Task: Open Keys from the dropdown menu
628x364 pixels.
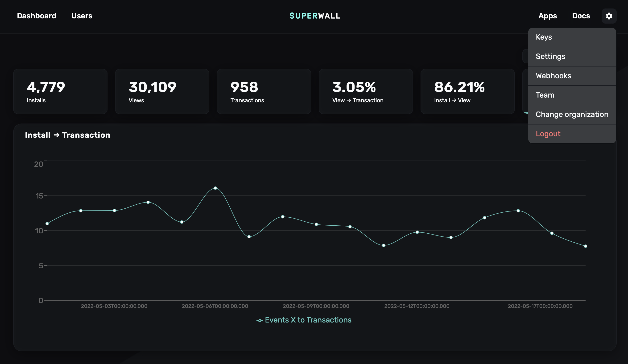Action: pos(544,37)
